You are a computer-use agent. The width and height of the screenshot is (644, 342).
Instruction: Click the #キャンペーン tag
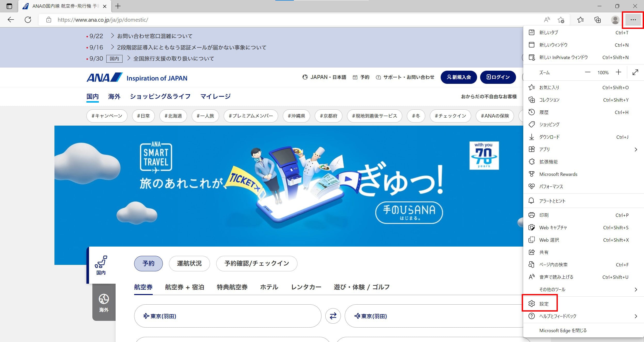[x=107, y=116]
